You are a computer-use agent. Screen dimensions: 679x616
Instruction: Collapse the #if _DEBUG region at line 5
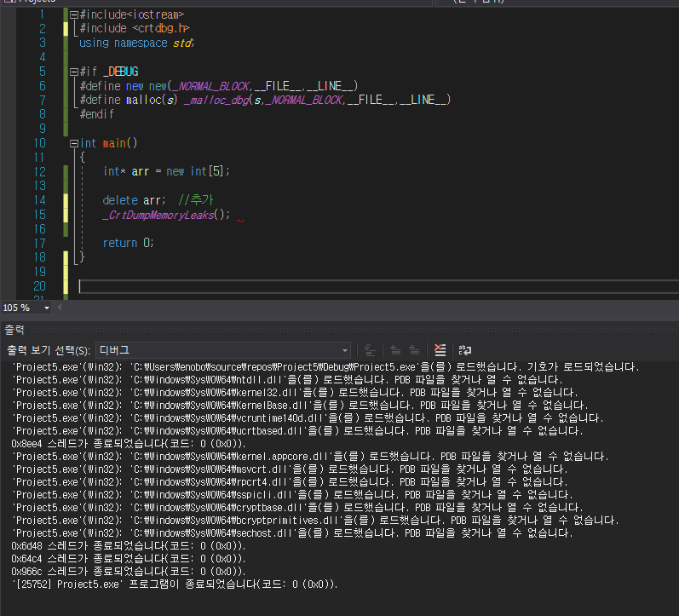pos(74,72)
